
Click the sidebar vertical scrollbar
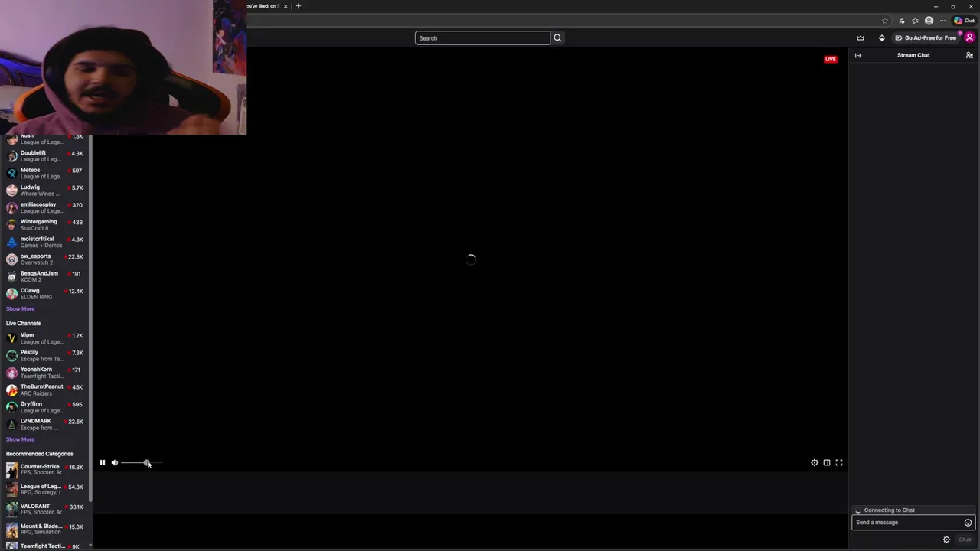pyautogui.click(x=90, y=318)
